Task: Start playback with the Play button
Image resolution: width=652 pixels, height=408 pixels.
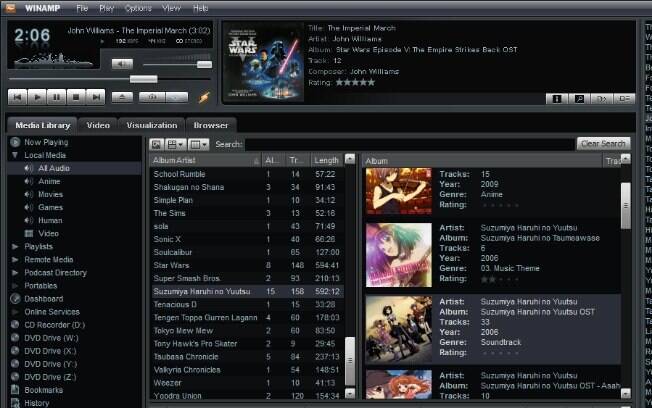Action: click(37, 97)
